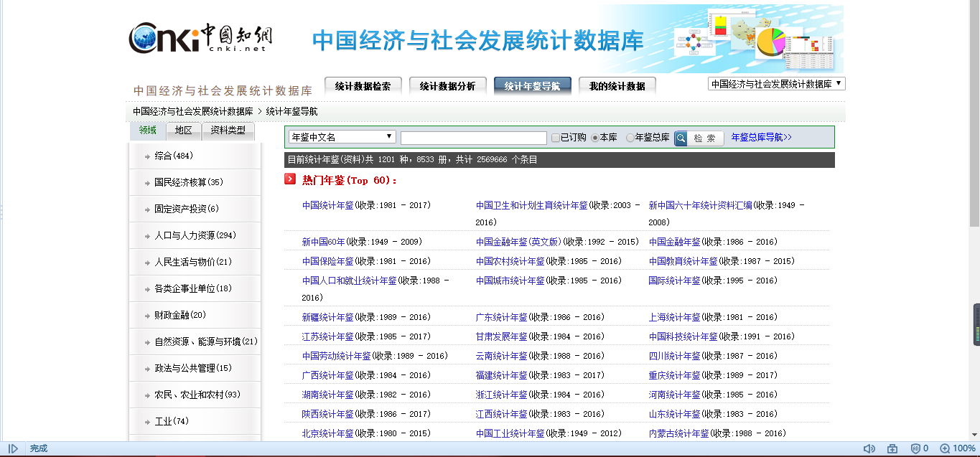Click the search magnifier icon
980x457 pixels.
pos(681,138)
